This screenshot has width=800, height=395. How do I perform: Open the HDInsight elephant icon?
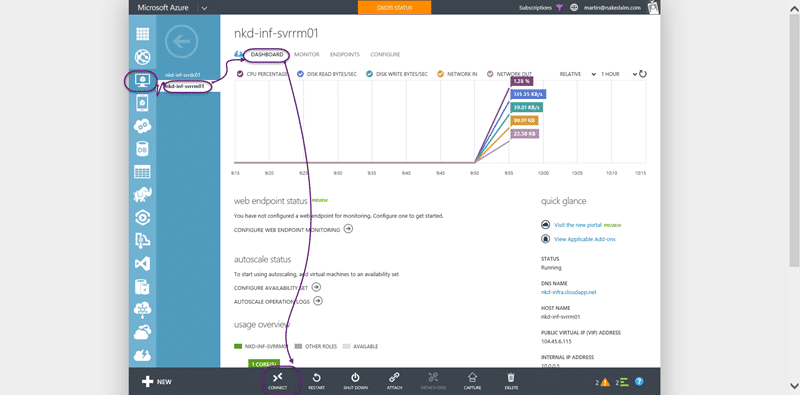pos(142,194)
